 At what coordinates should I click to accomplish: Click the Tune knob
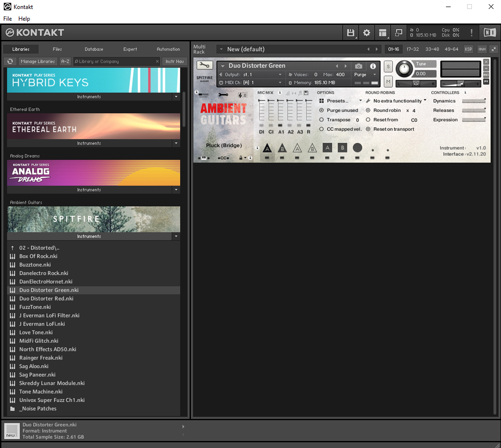point(404,68)
